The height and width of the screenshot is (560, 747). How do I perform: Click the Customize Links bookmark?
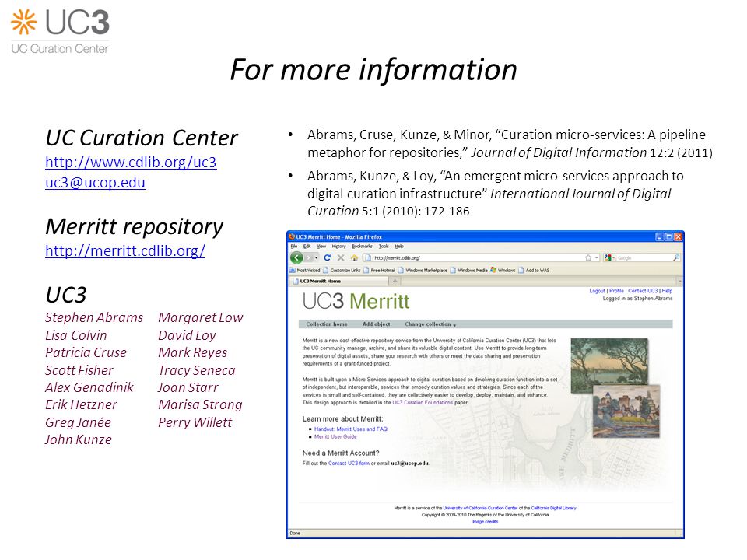(342, 270)
